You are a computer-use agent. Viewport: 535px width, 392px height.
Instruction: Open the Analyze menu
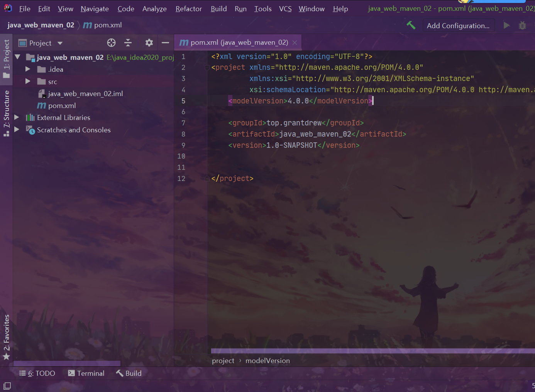[154, 8]
